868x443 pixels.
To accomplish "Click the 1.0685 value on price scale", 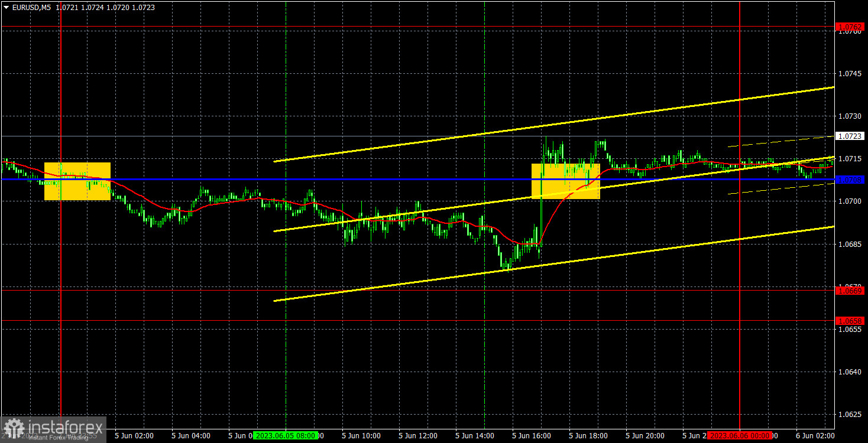I will 850,244.
